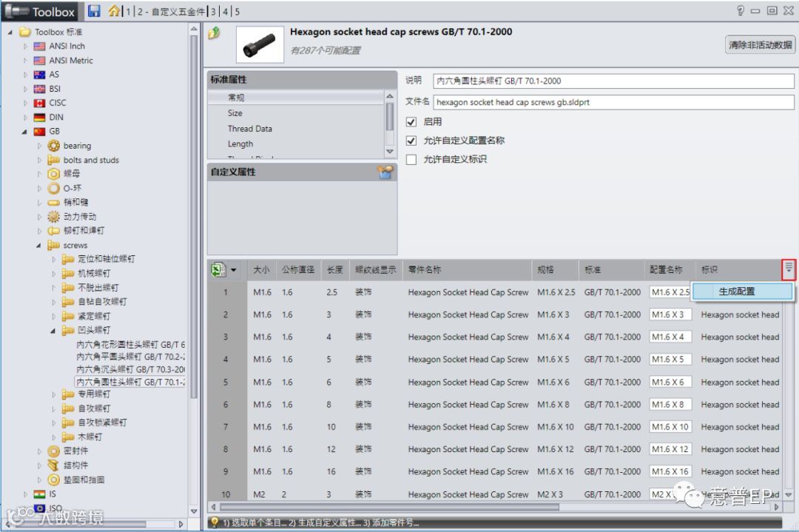Expand the ANSI Inch tree node arrow

25,47
